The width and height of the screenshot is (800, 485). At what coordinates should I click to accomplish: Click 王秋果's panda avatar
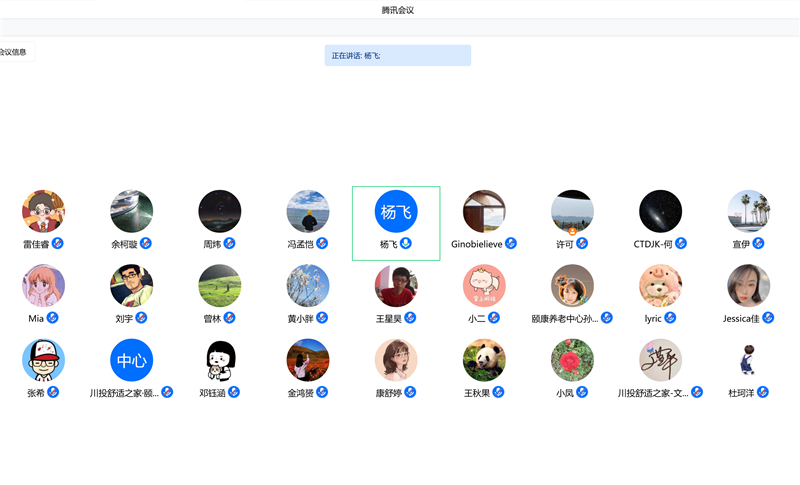484,360
